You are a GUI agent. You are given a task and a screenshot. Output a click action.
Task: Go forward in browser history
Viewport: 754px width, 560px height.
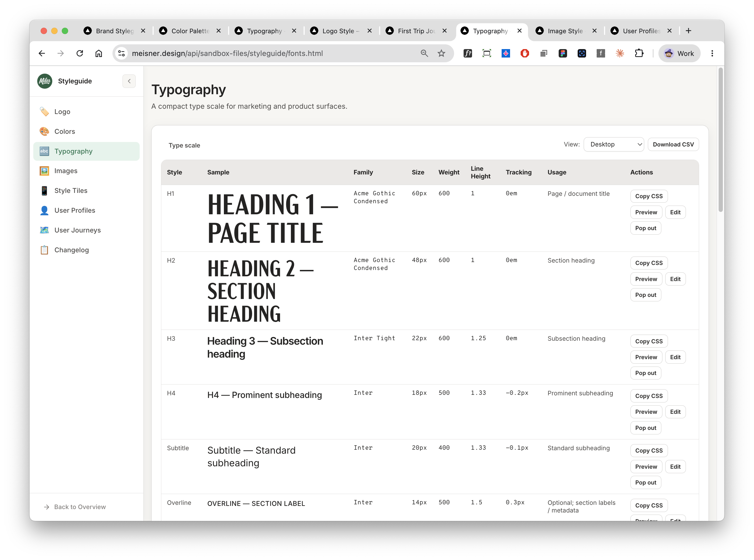point(61,53)
